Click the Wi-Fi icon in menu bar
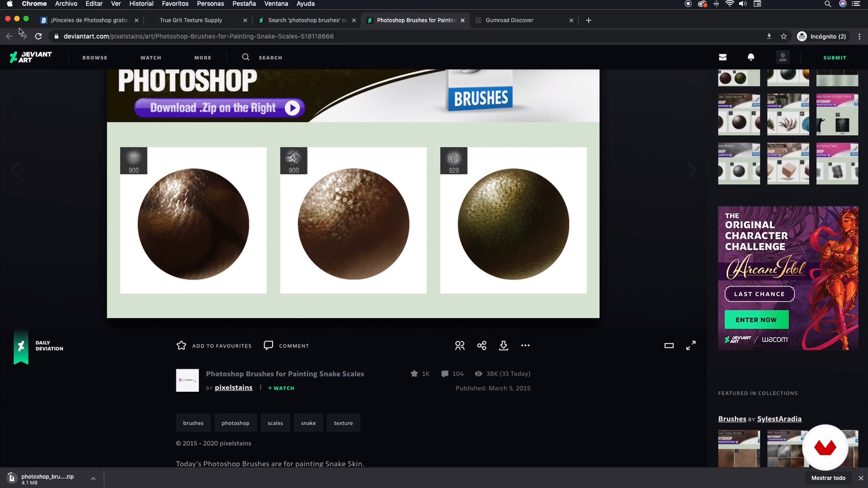Viewport: 868px width, 488px height. pyautogui.click(x=730, y=4)
